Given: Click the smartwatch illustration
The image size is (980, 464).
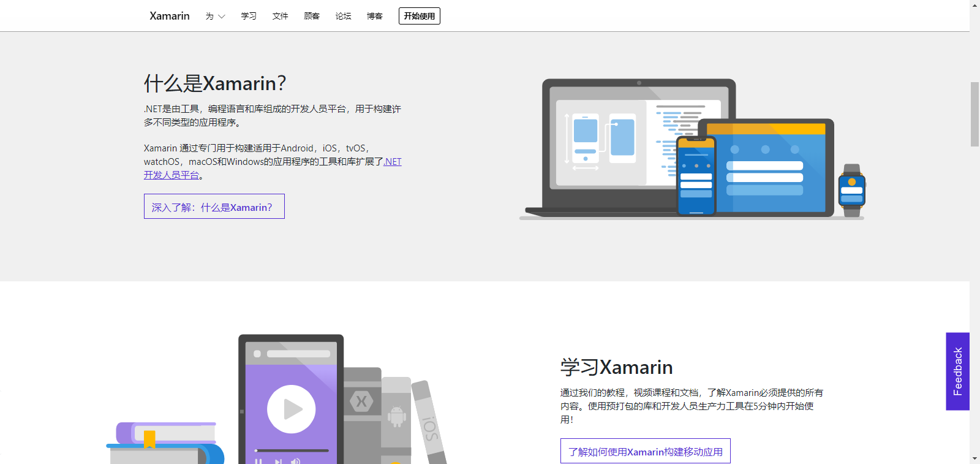Looking at the screenshot, I should 852,190.
